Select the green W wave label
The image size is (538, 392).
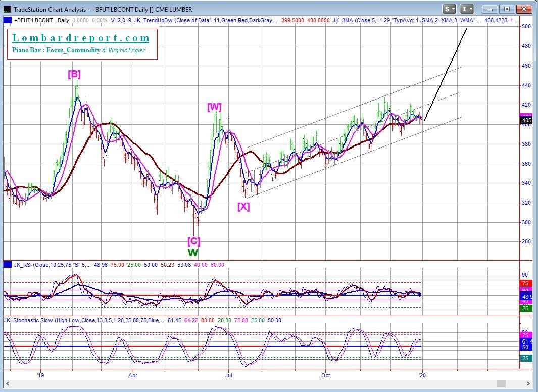click(193, 253)
